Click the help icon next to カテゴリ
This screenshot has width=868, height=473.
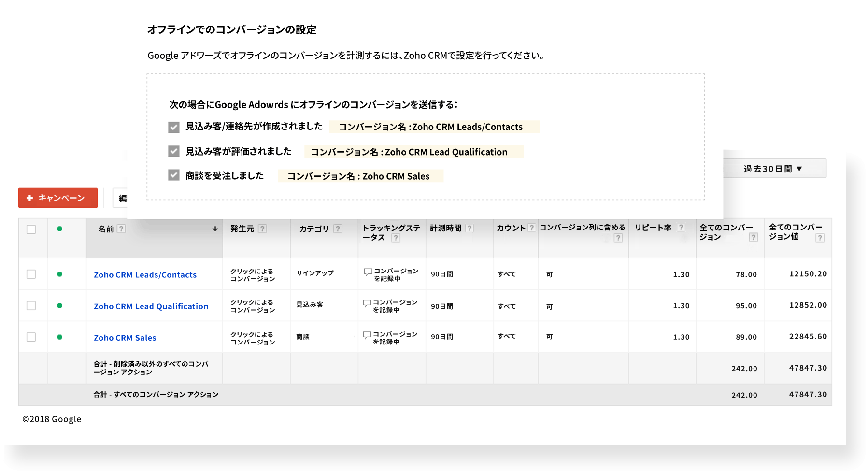[338, 229]
